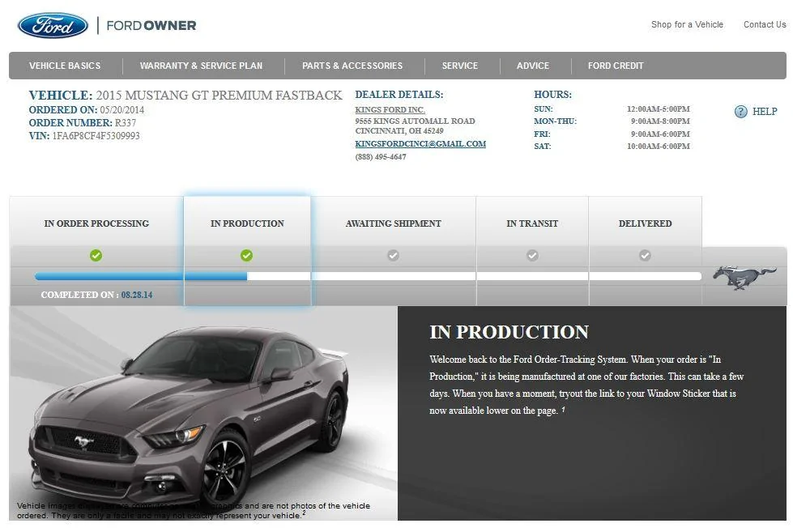The width and height of the screenshot is (793, 532).
Task: Click the blue order progress bar
Action: tap(141, 276)
